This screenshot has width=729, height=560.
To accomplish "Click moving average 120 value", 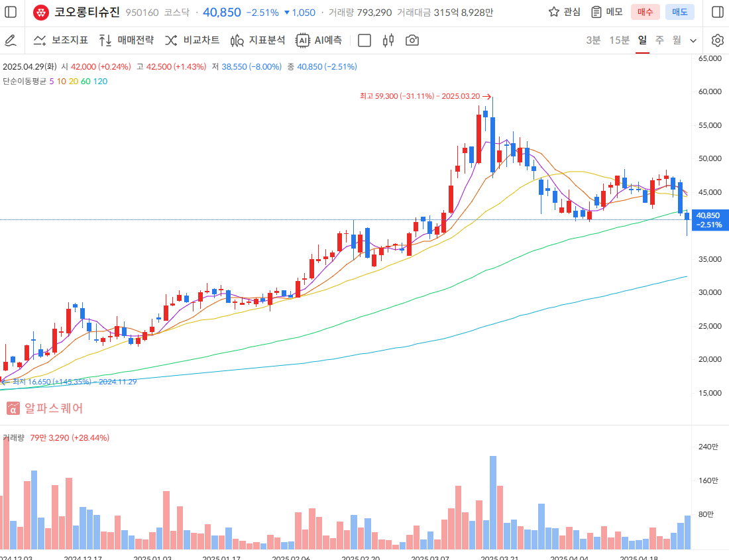I will pos(101,82).
